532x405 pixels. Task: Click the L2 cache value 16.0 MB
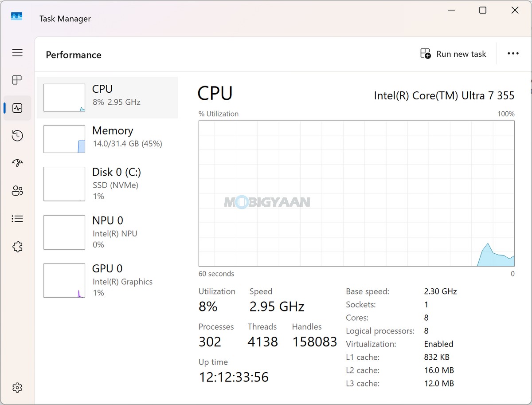tap(439, 370)
